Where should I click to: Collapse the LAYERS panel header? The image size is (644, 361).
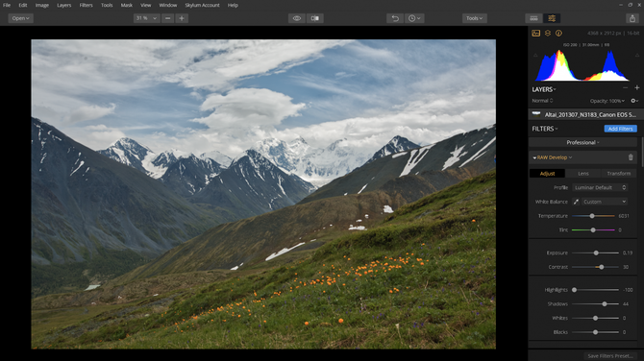544,89
